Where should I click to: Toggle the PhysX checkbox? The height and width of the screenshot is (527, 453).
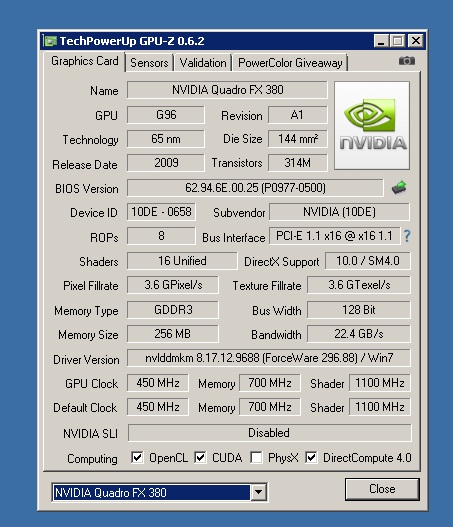click(x=256, y=457)
